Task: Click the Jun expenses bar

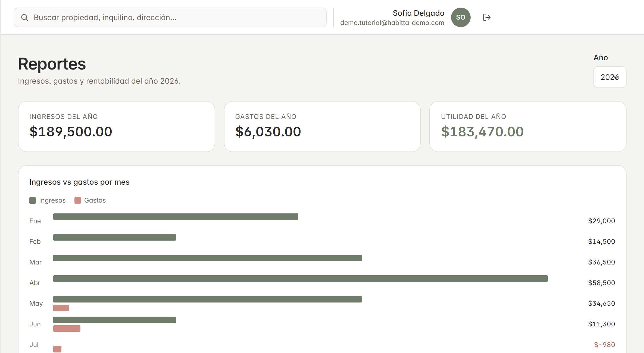Action: click(67, 329)
